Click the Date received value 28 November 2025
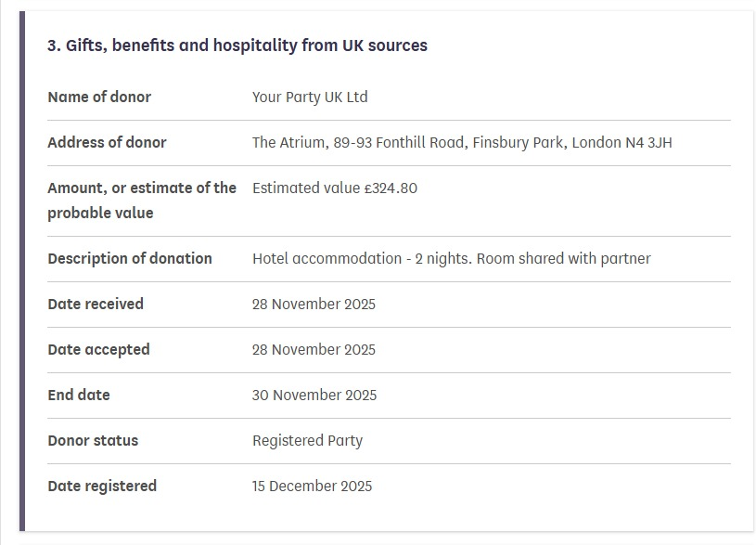 [314, 304]
